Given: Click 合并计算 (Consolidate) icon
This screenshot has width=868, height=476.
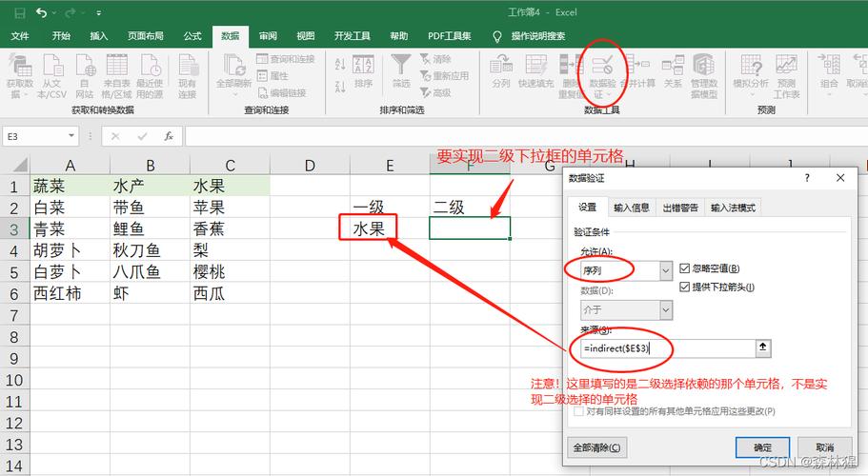Looking at the screenshot, I should (637, 71).
